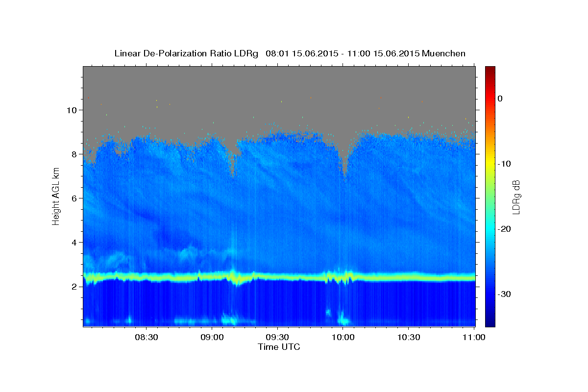
Task: Click the colorbar value -20
Action: click(504, 229)
